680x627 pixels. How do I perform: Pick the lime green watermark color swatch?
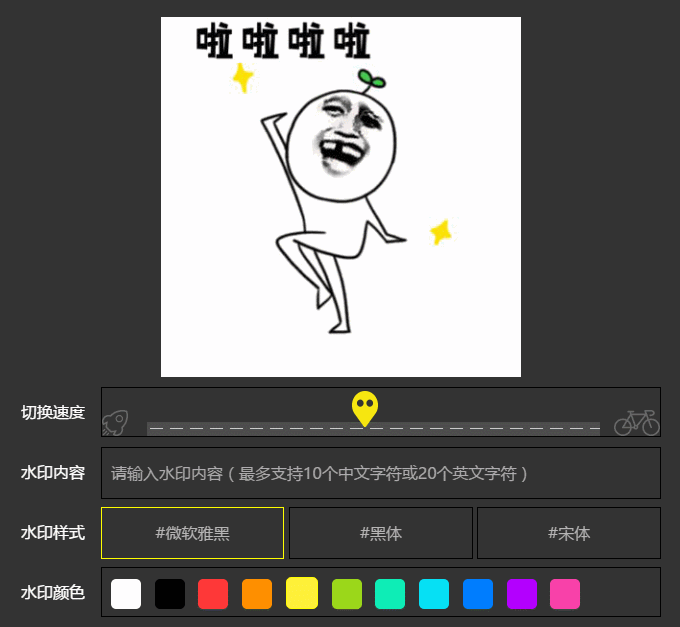[x=347, y=594]
